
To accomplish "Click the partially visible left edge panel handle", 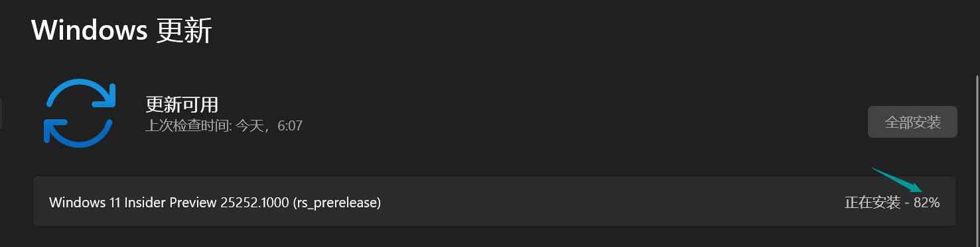I will (x=1, y=113).
